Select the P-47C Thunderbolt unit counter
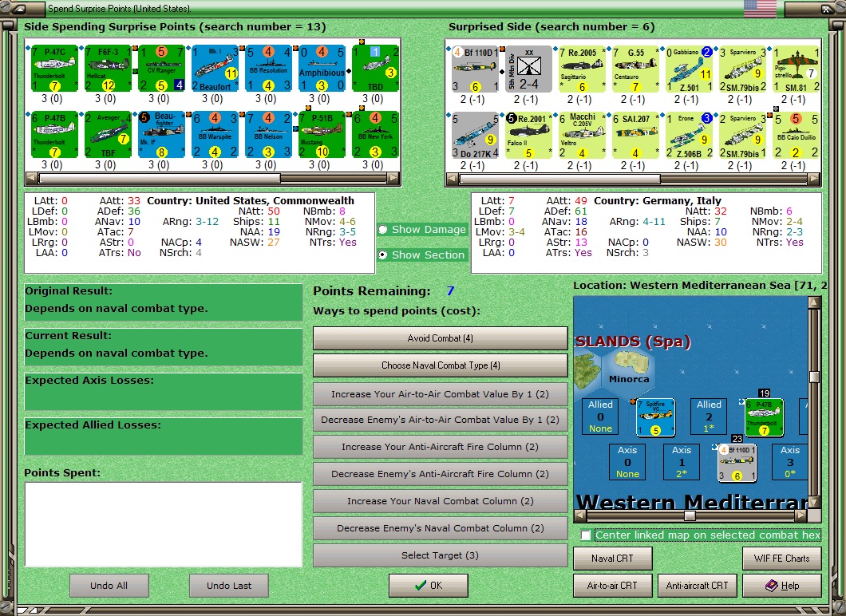The width and height of the screenshot is (846, 616). tap(54, 69)
